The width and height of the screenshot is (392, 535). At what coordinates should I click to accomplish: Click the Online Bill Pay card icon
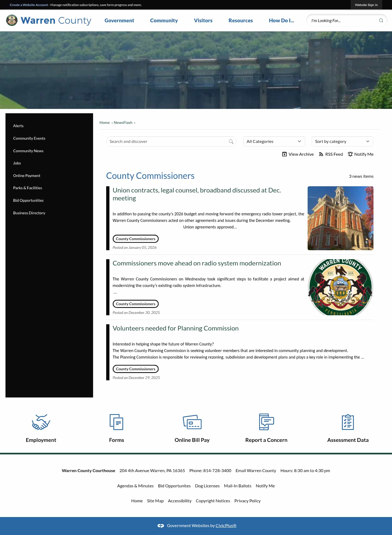[x=192, y=422]
